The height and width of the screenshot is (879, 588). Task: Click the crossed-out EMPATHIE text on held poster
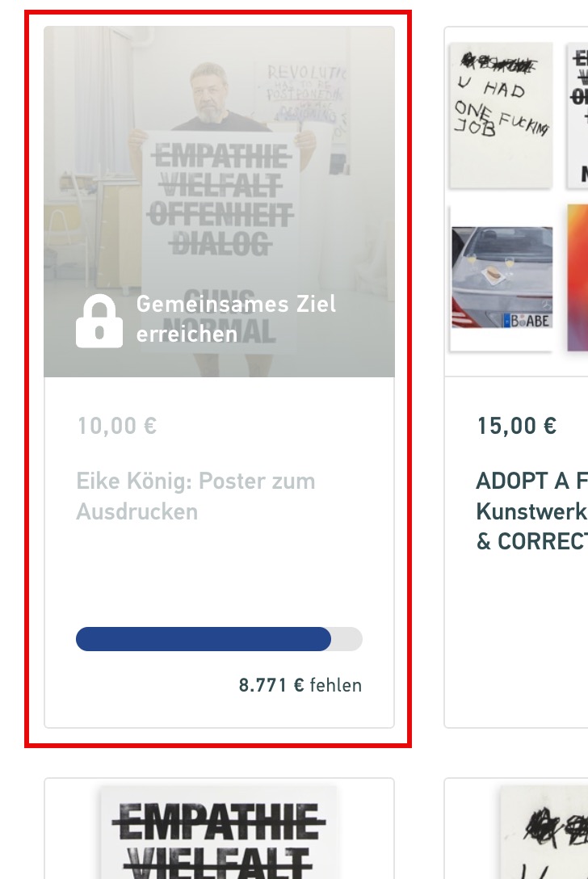pyautogui.click(x=220, y=157)
